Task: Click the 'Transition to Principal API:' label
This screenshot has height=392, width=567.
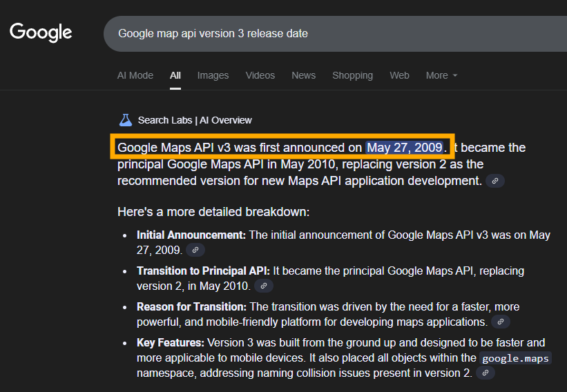Action: 203,271
